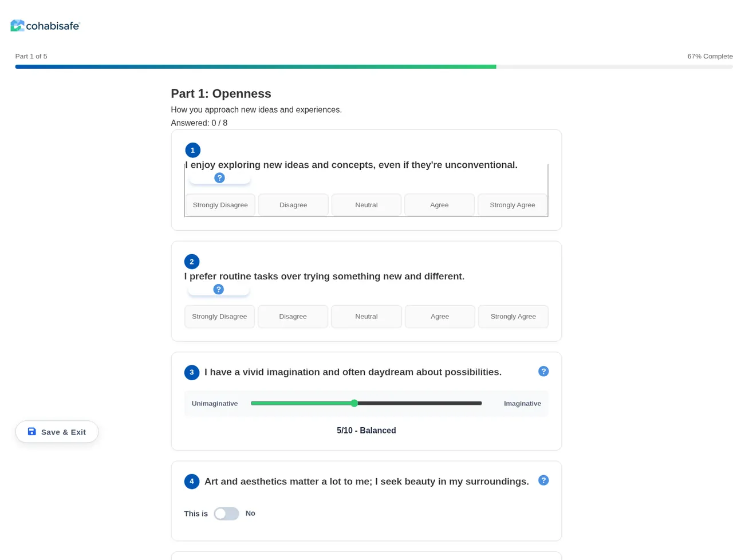Select Strongly Disagree for routine tasks question

pos(219,317)
